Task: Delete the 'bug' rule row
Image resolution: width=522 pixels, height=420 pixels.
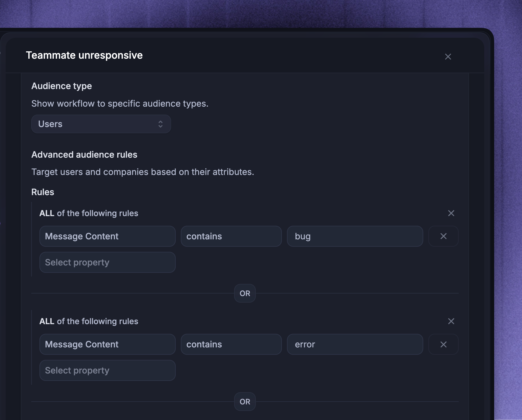Action: click(443, 236)
